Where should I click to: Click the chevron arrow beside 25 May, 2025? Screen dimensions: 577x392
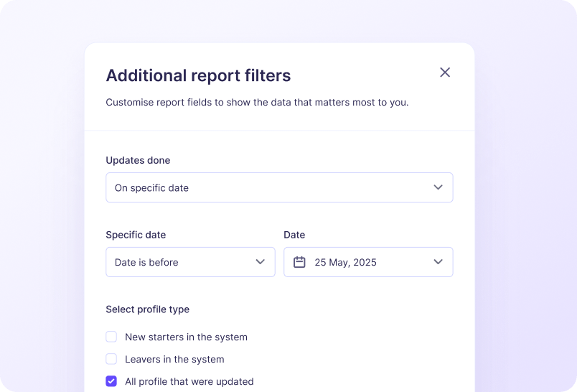[x=438, y=262]
